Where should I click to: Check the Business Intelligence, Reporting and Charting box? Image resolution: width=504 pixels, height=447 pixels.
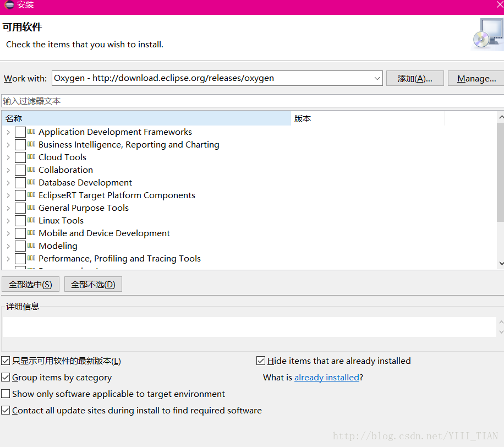(x=20, y=145)
